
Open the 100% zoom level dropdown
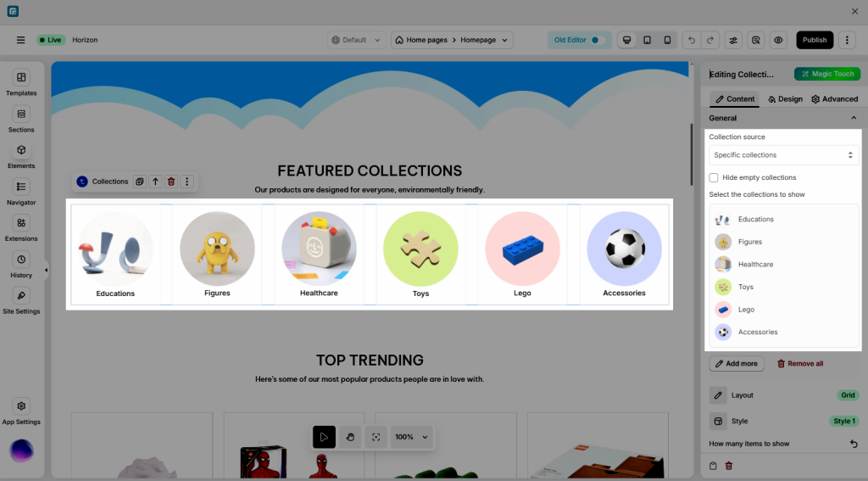pos(411,437)
